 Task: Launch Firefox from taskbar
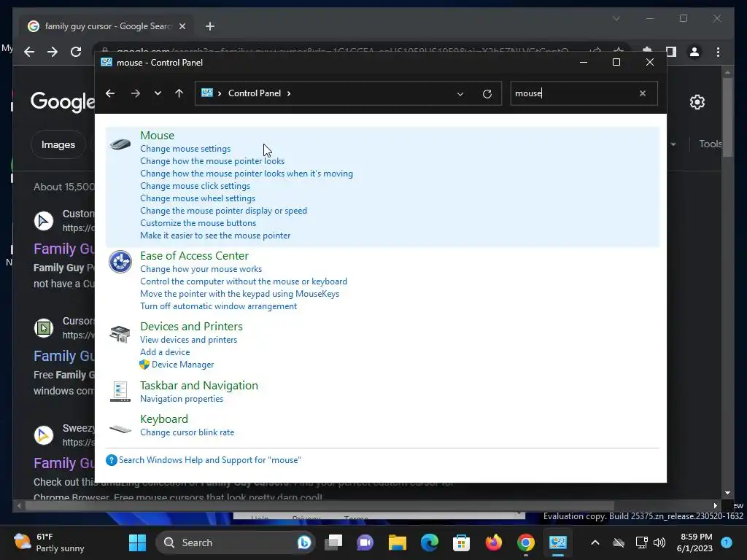(494, 542)
